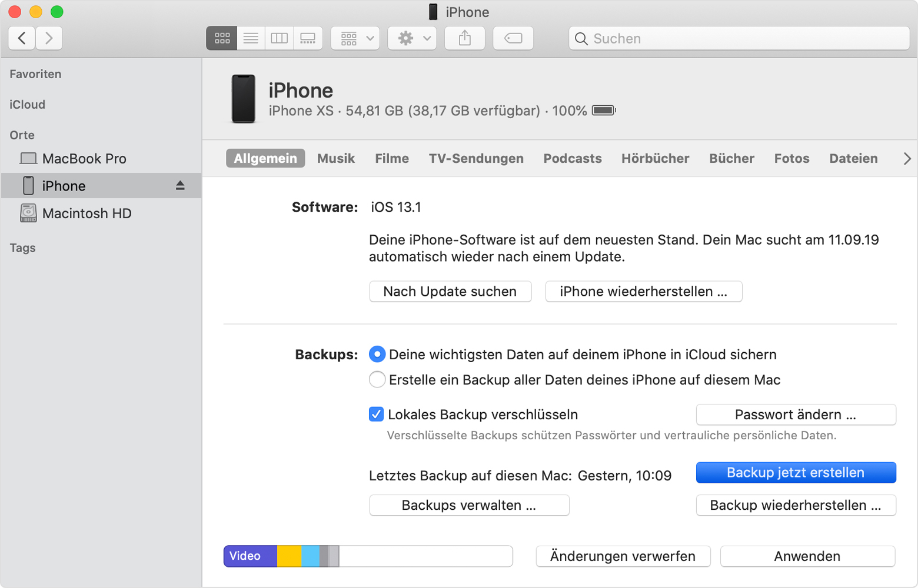918x588 pixels.
Task: Click the search magnifier icon
Action: (581, 39)
